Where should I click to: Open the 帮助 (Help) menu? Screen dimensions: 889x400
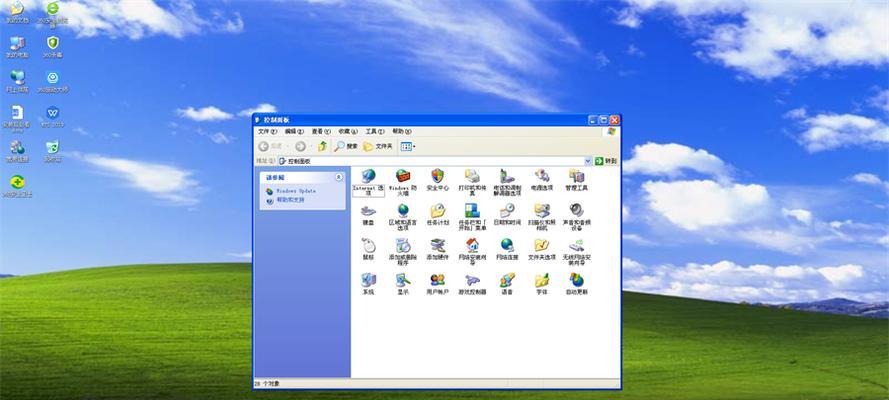[x=401, y=131]
